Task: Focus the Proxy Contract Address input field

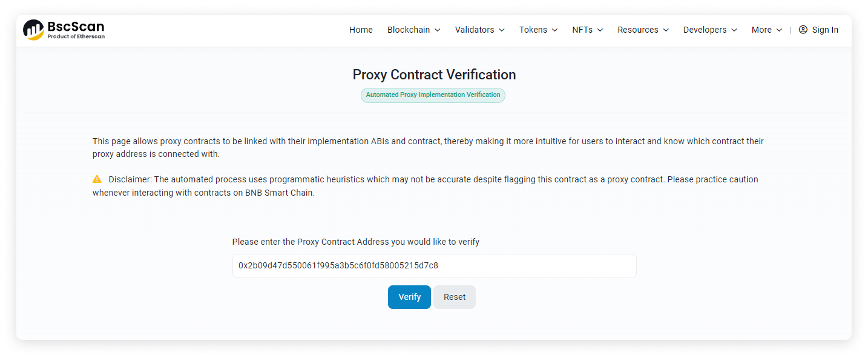Action: tap(434, 266)
